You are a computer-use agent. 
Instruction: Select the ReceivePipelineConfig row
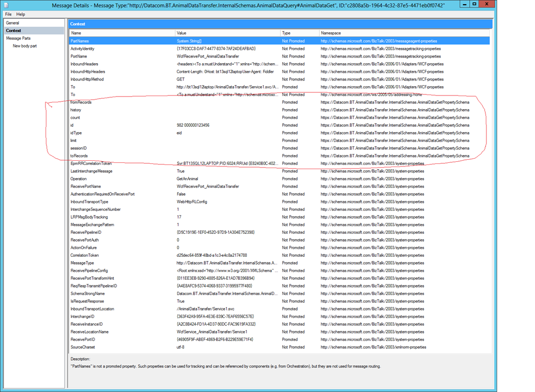click(280, 271)
